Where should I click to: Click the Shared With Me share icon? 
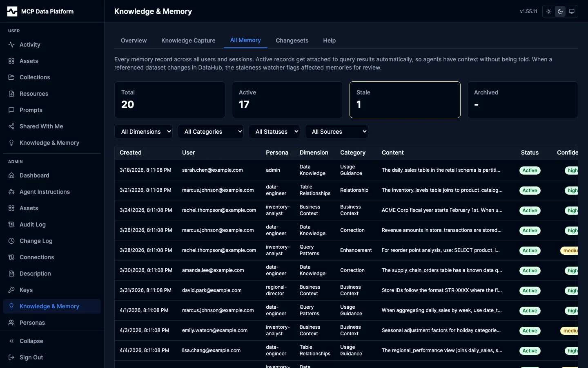[11, 126]
